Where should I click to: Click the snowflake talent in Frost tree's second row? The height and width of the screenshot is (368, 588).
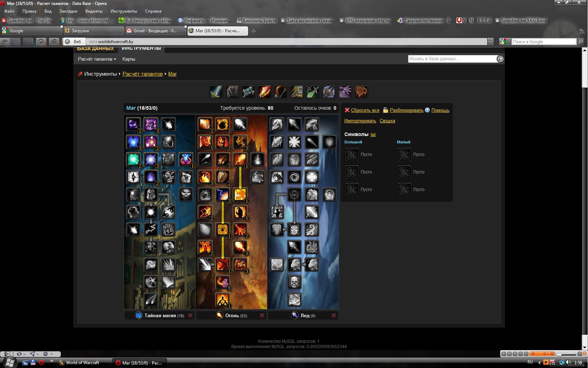click(x=294, y=142)
